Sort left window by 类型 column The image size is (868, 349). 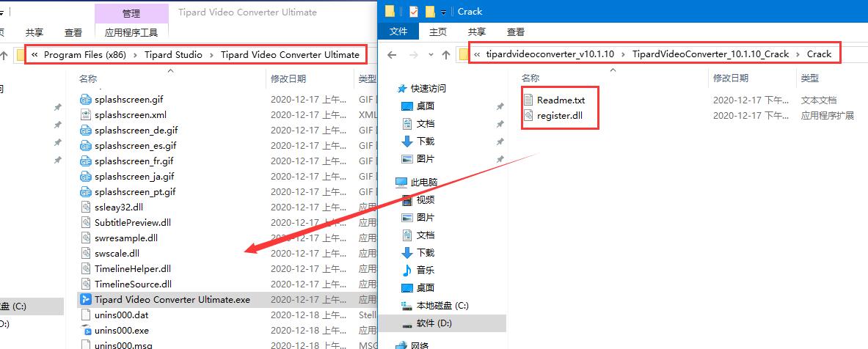click(367, 79)
